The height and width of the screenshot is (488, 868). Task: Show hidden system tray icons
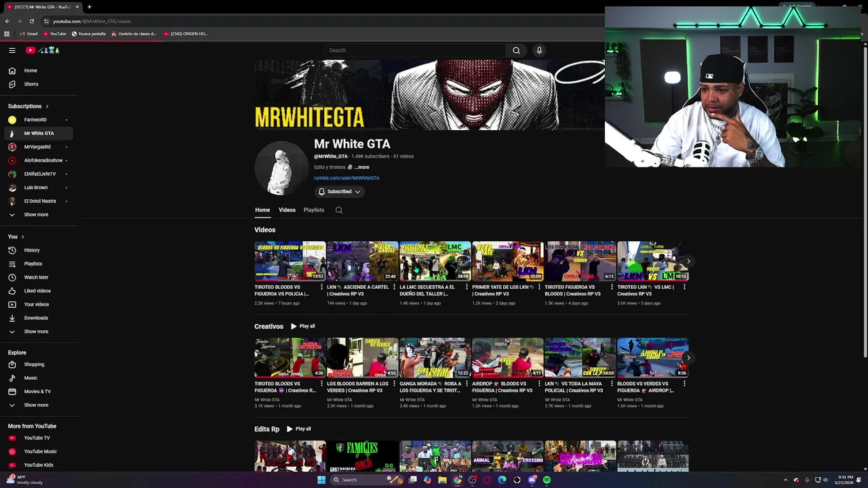(x=785, y=480)
